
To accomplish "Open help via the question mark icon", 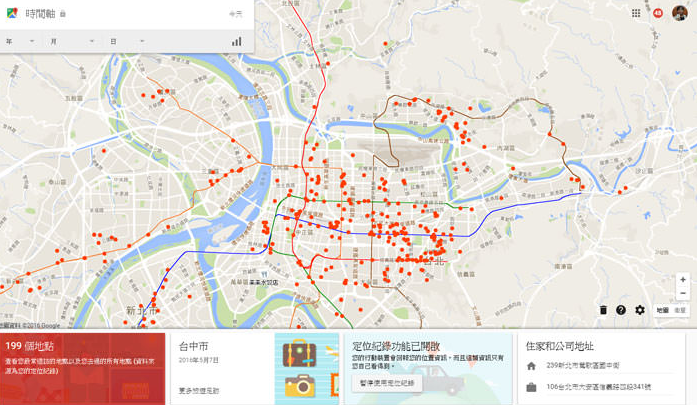I will (621, 310).
